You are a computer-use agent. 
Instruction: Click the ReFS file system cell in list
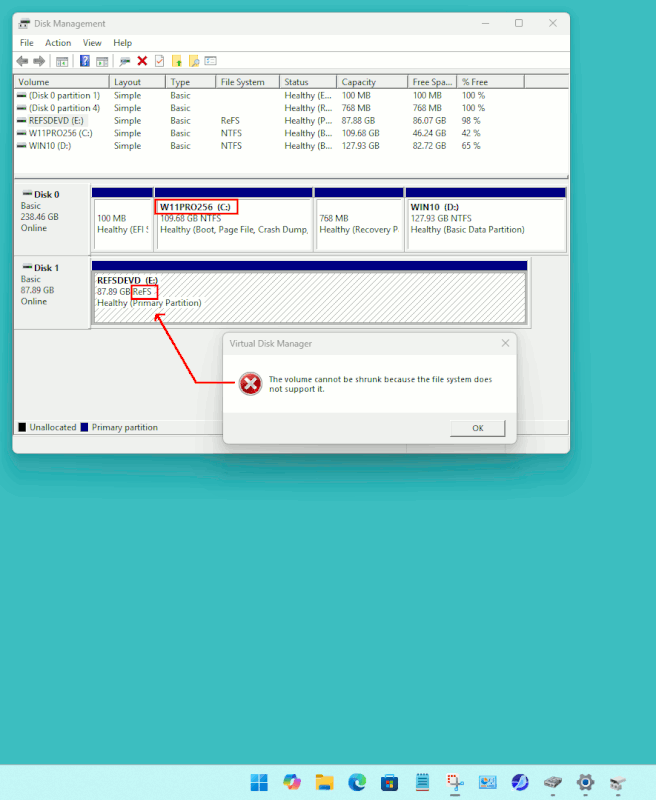click(x=230, y=120)
